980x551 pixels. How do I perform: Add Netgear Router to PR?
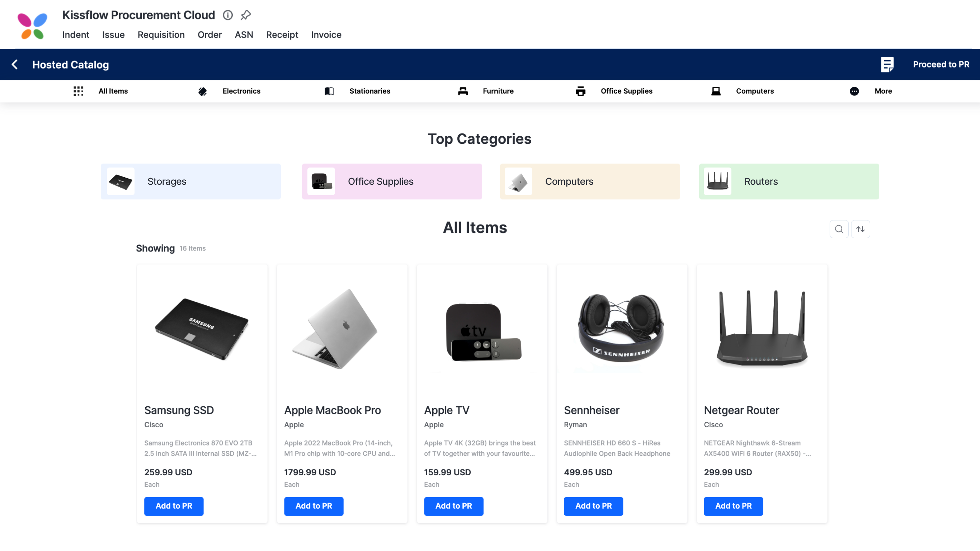coord(734,506)
